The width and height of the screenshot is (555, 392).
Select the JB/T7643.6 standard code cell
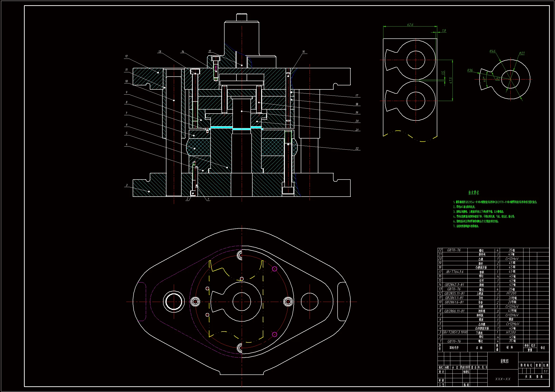pyautogui.click(x=454, y=272)
